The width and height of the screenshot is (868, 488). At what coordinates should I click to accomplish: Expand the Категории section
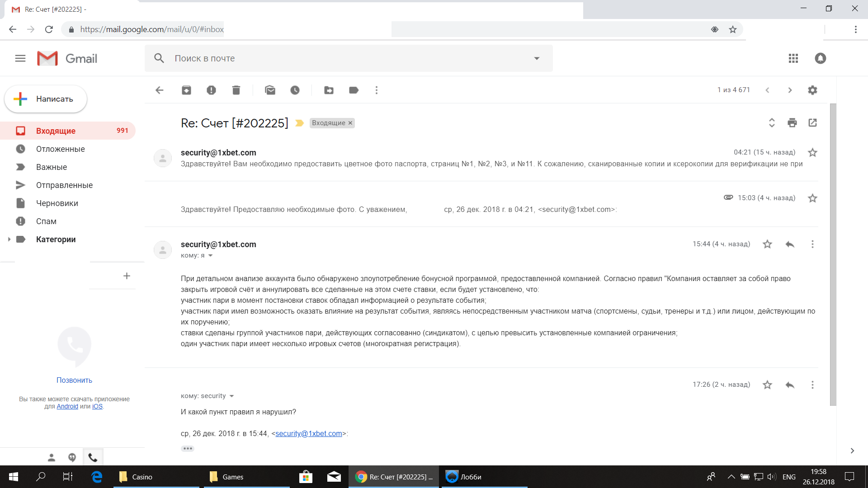(9, 239)
